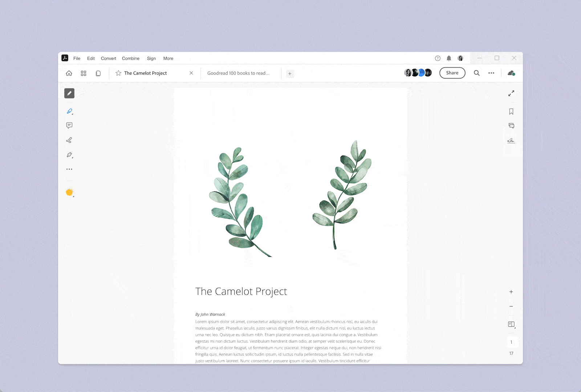
Task: Open the user profile avatar
Action: click(x=460, y=58)
